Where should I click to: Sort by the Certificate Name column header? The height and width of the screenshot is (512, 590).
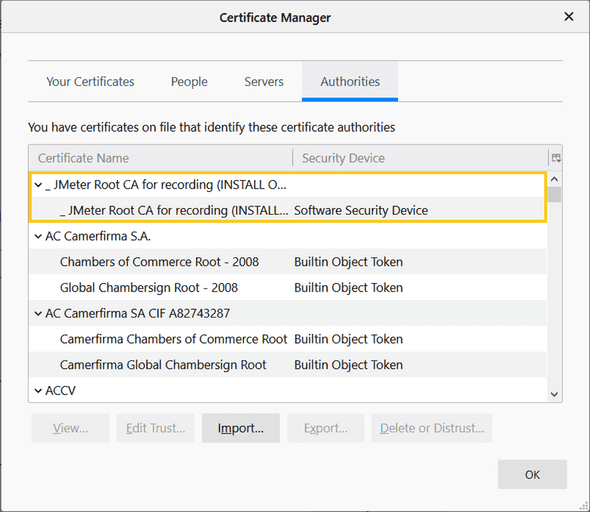coord(161,158)
